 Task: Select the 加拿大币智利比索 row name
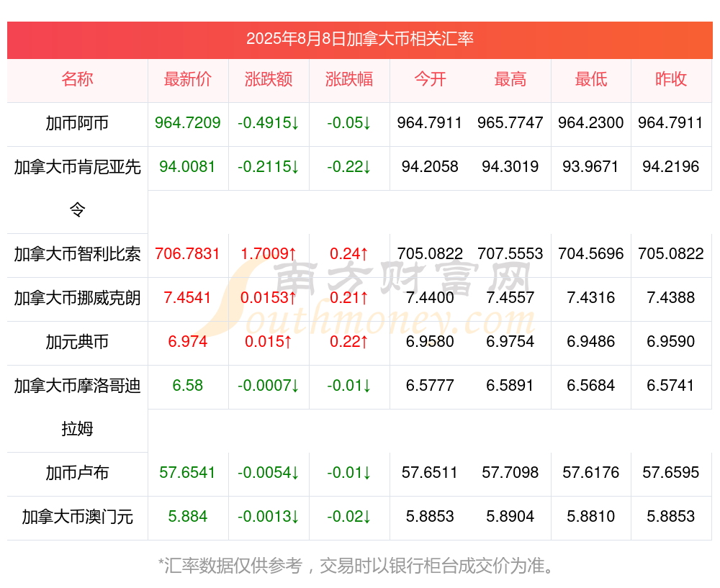point(77,254)
